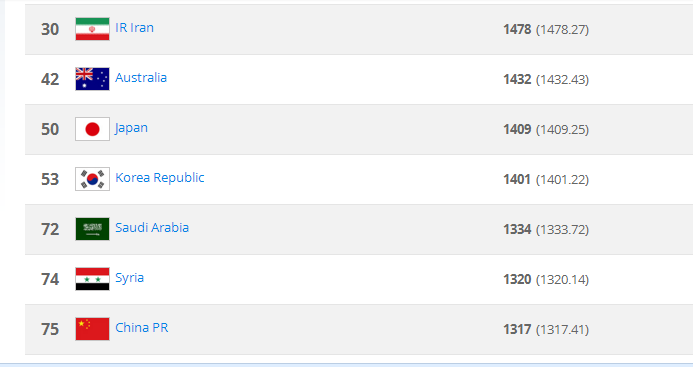Select rank number 50 for Japan
The width and height of the screenshot is (693, 367).
coord(50,129)
